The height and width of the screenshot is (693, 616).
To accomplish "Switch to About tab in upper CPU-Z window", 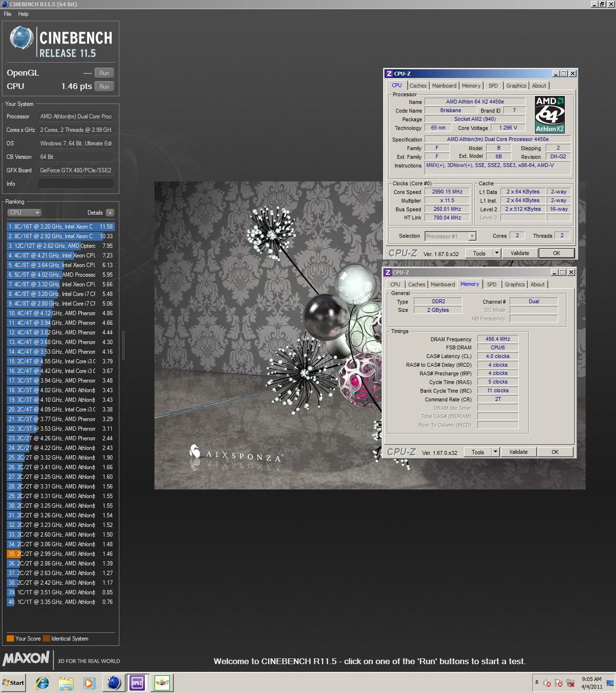I will pos(539,86).
